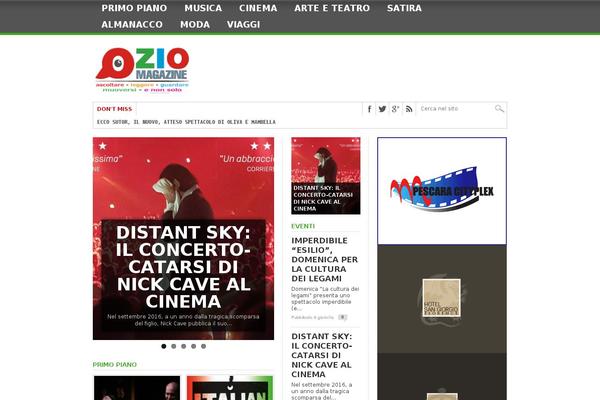Screen dimensions: 600x400
Task: Open the Satira menu item
Action: (404, 8)
